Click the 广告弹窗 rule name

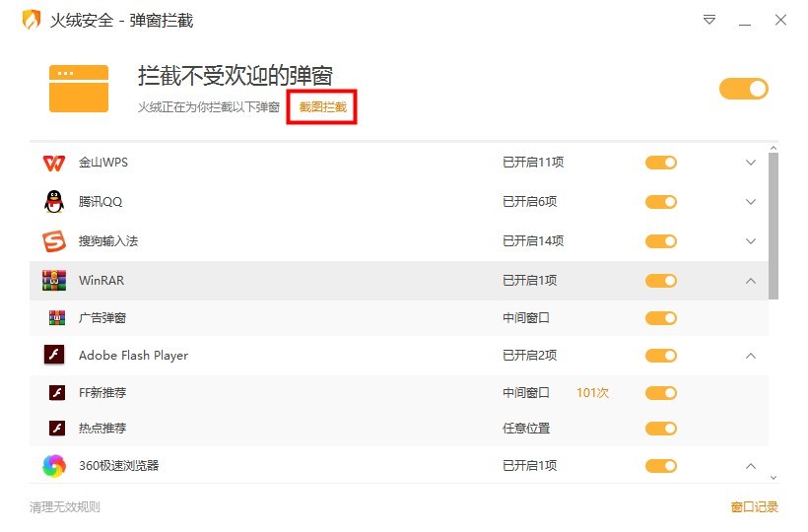pos(102,318)
